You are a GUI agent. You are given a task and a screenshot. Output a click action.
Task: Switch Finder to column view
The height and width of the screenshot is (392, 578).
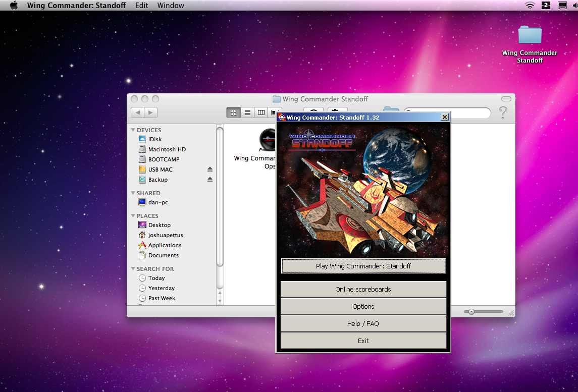point(261,113)
